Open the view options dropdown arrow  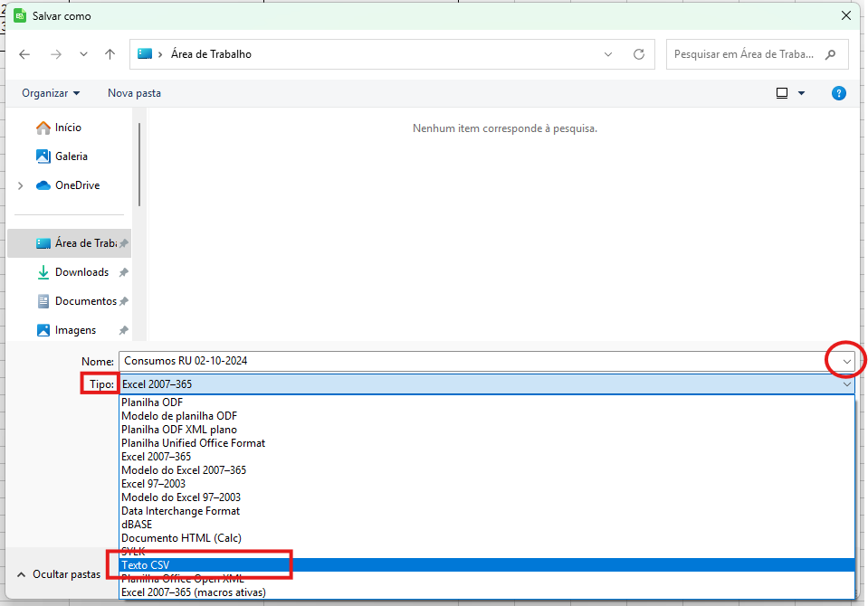(x=801, y=93)
